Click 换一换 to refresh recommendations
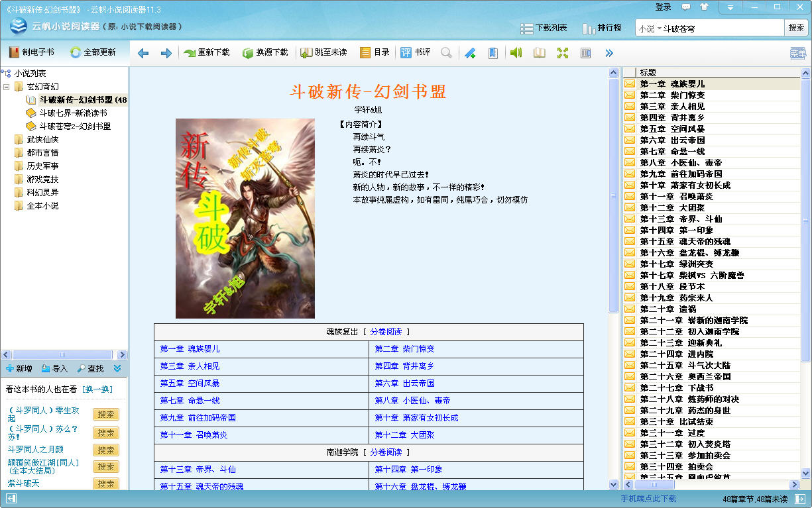812x508 pixels. (97, 389)
